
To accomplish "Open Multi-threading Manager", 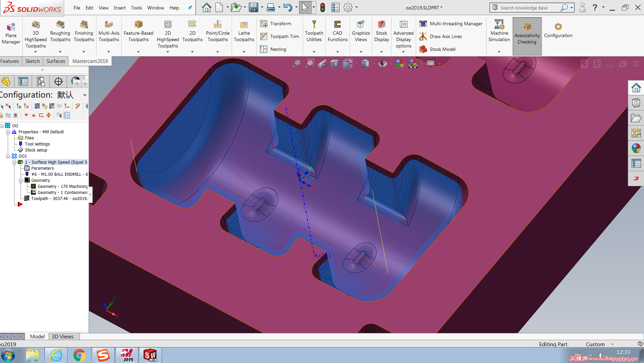I will (451, 24).
